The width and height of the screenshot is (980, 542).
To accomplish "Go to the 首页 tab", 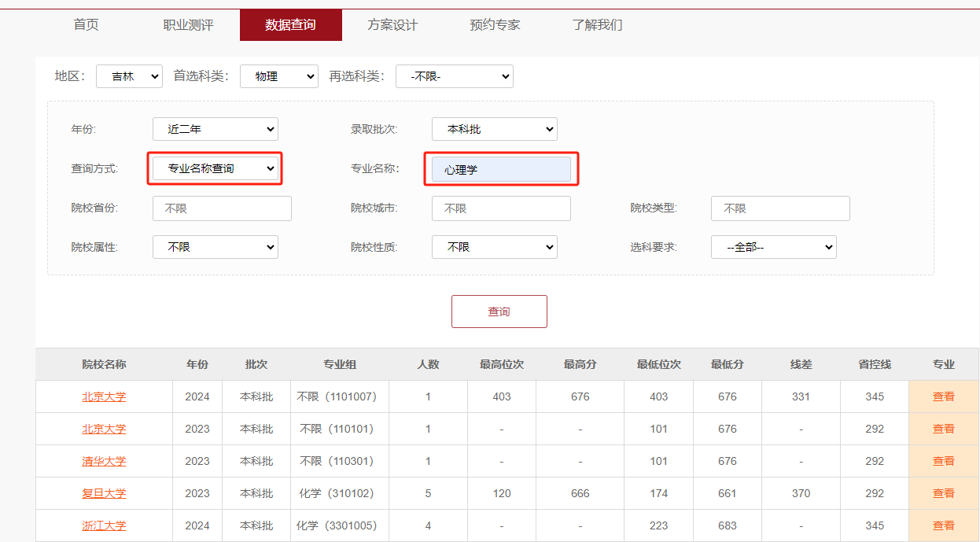I will click(87, 25).
